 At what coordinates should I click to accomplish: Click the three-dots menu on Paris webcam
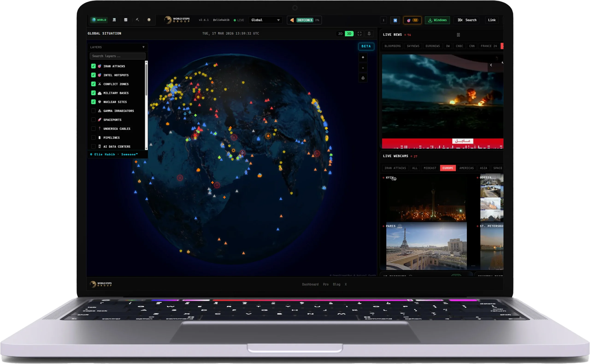coord(473,266)
